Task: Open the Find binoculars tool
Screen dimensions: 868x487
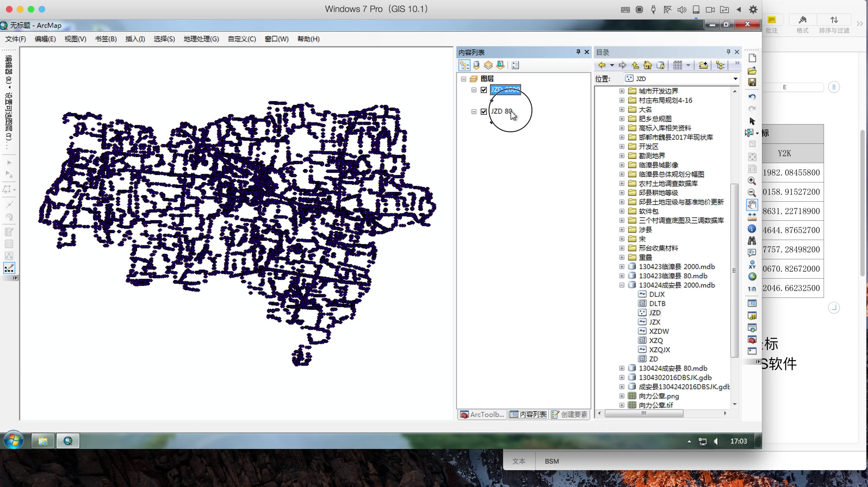Action: click(x=752, y=241)
